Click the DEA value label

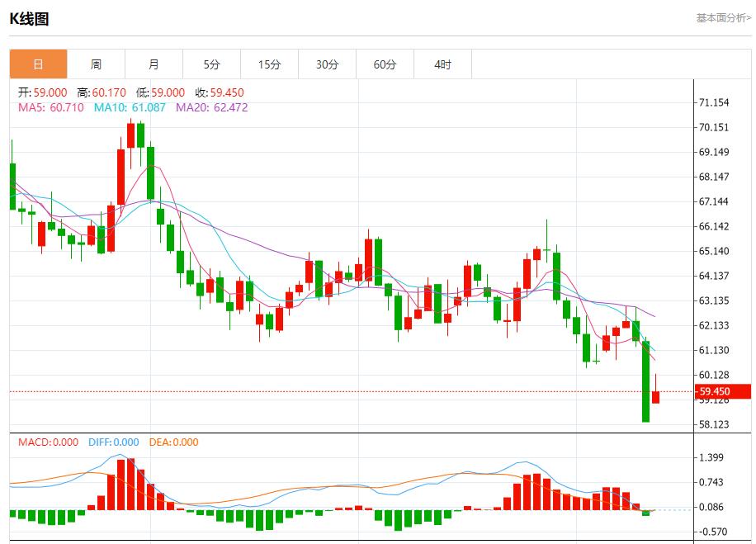173,442
